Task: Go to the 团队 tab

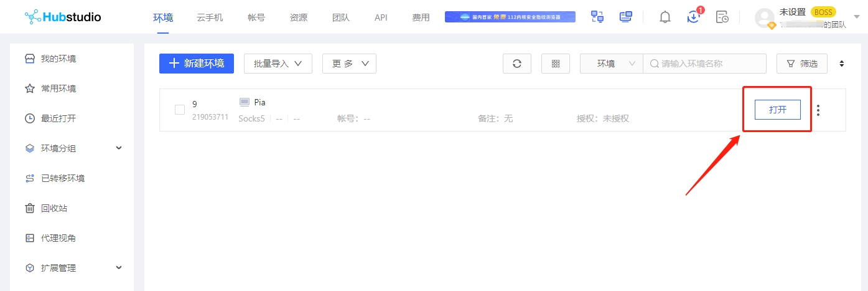Action: (341, 17)
